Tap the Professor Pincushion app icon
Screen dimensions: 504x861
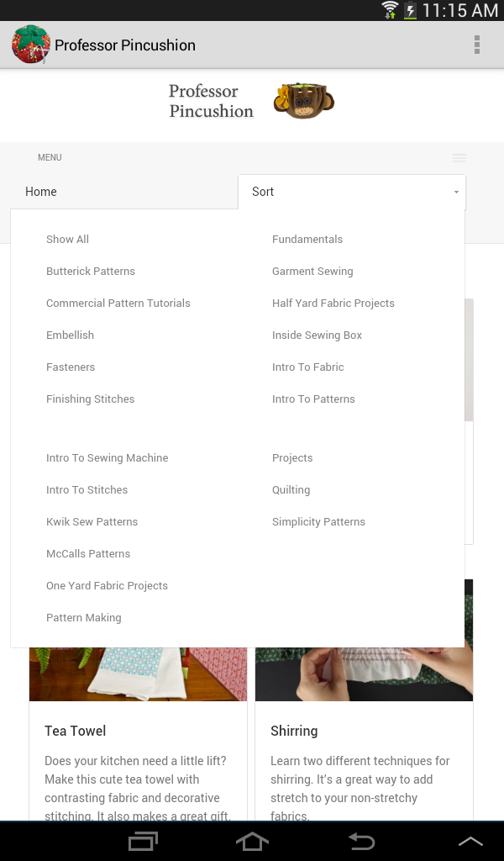point(30,45)
